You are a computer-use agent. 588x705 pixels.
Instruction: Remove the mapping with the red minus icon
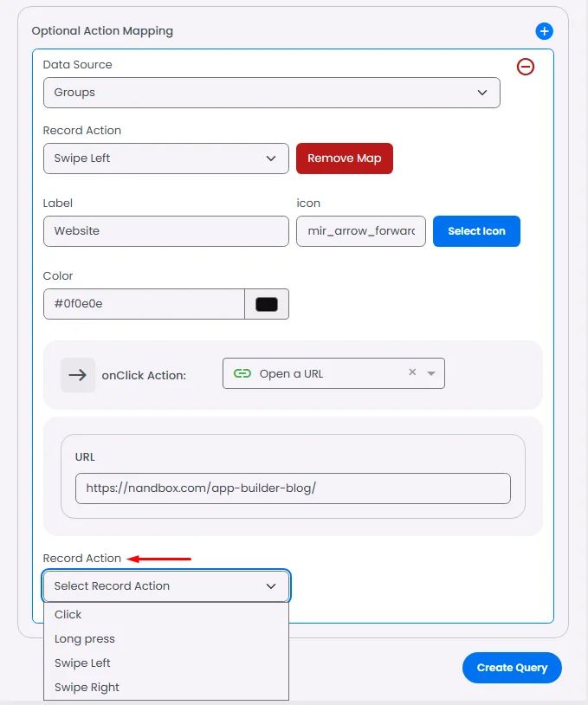coord(525,67)
